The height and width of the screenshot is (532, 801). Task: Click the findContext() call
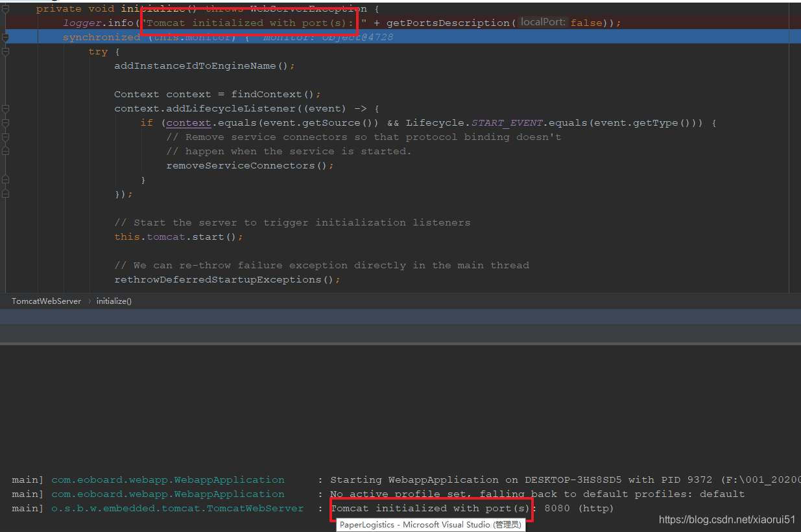(x=272, y=95)
